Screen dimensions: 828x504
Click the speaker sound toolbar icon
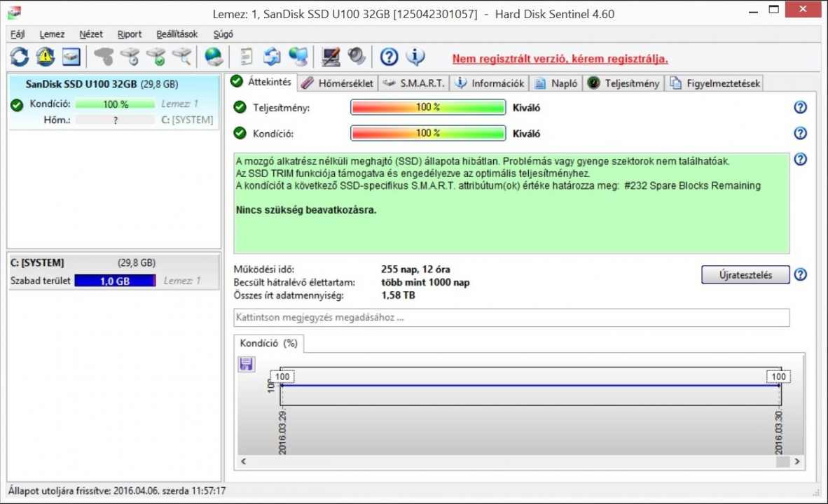357,56
